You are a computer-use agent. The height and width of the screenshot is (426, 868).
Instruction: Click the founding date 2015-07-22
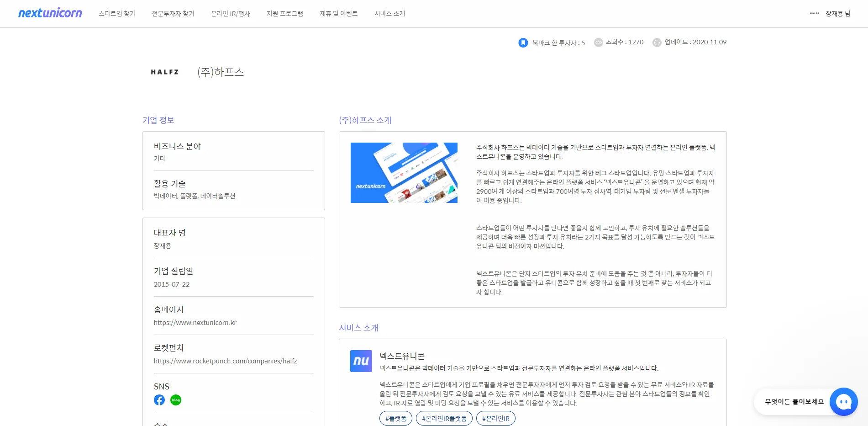pos(172,284)
